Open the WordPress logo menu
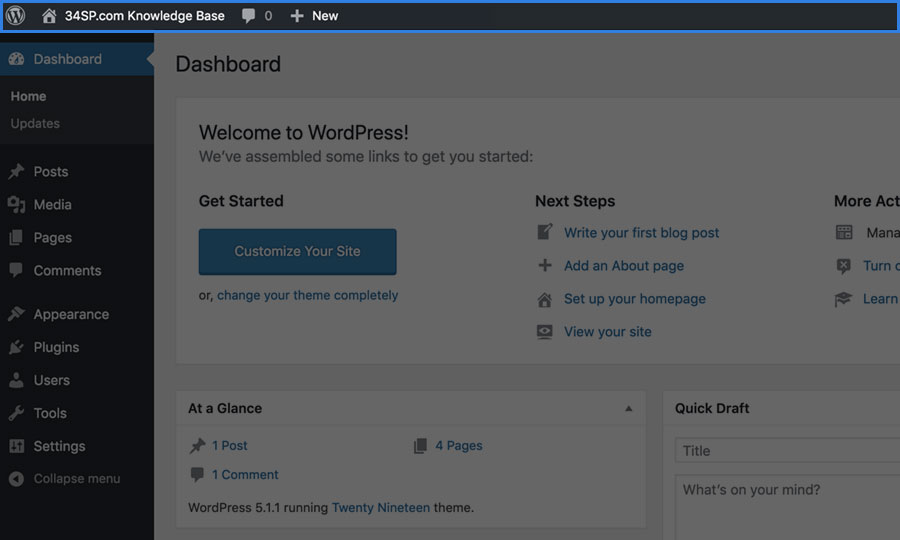Viewport: 900px width, 540px height. click(x=15, y=15)
